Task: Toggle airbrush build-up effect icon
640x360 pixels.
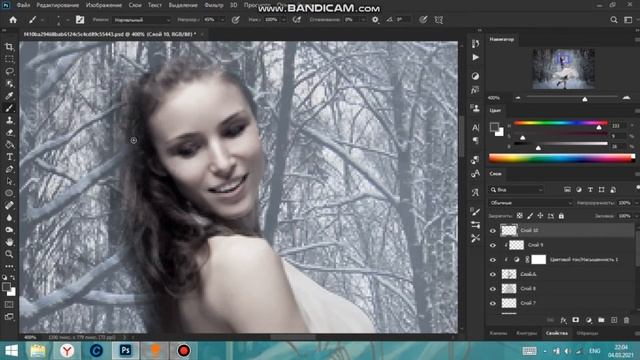Action: (x=297, y=20)
